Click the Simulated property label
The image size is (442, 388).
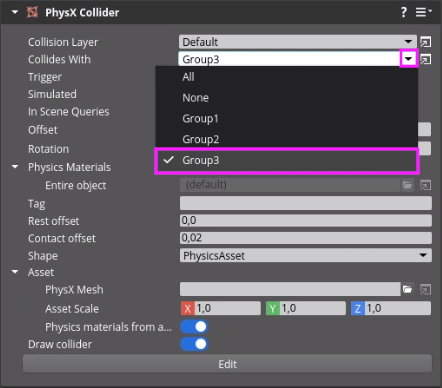tap(52, 94)
